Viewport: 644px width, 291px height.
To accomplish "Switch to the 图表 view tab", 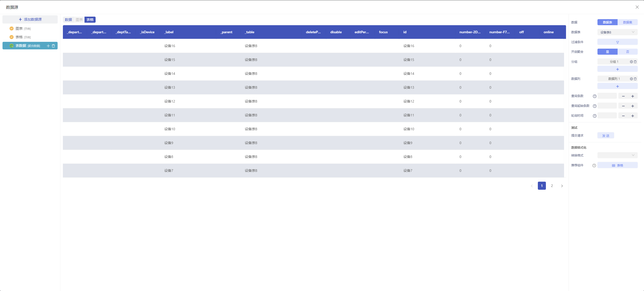I will coord(79,20).
